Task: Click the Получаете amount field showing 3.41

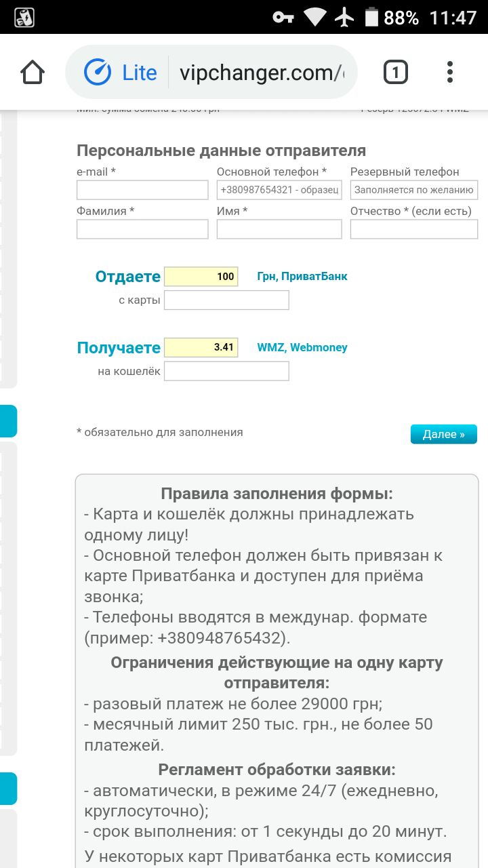Action: tap(201, 347)
